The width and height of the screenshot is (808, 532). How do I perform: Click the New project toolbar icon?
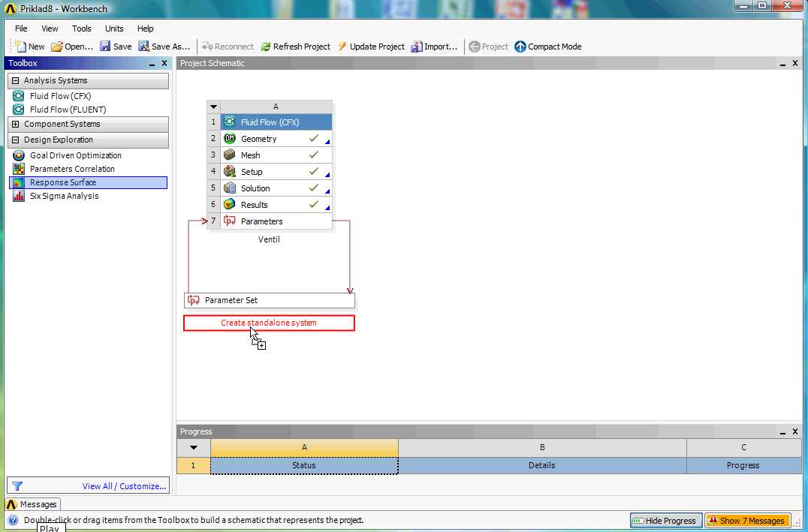click(20, 47)
